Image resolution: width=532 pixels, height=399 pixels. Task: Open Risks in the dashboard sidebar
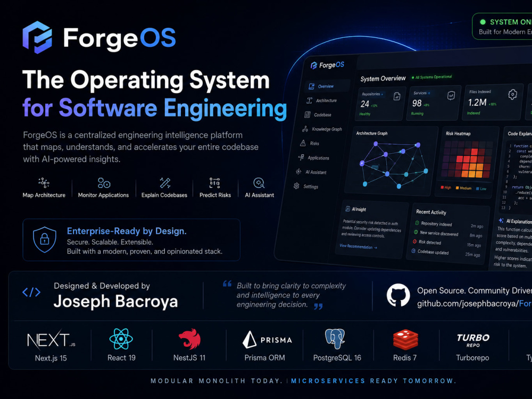click(310, 143)
